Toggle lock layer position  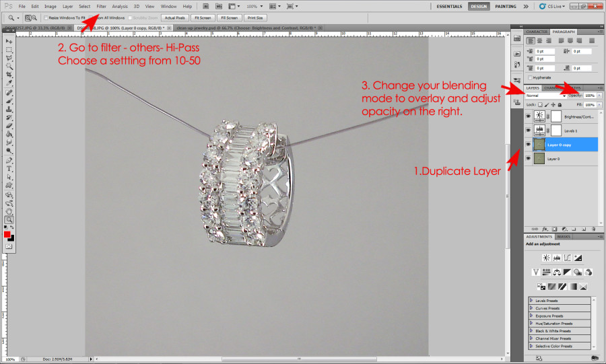[x=553, y=104]
